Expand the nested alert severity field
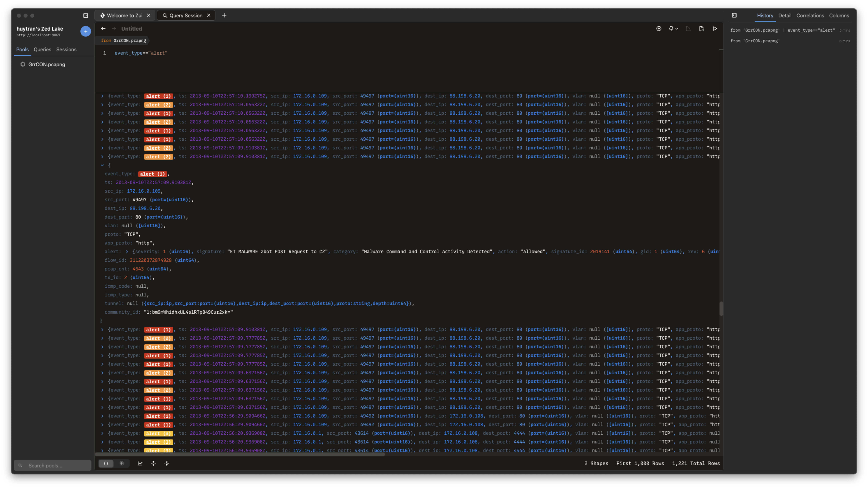Viewport: 868px width, 488px height. [x=127, y=252]
